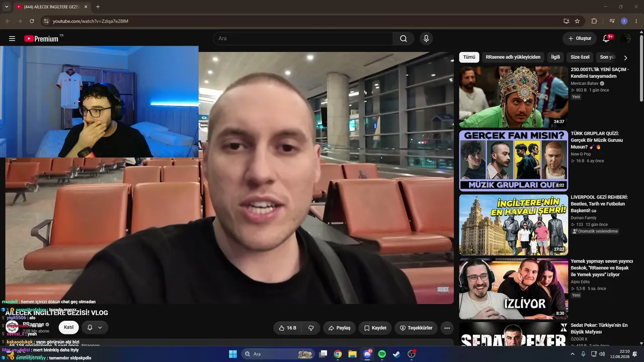Open the taskbar microphone indicator
The width and height of the screenshot is (644, 362).
click(583, 354)
